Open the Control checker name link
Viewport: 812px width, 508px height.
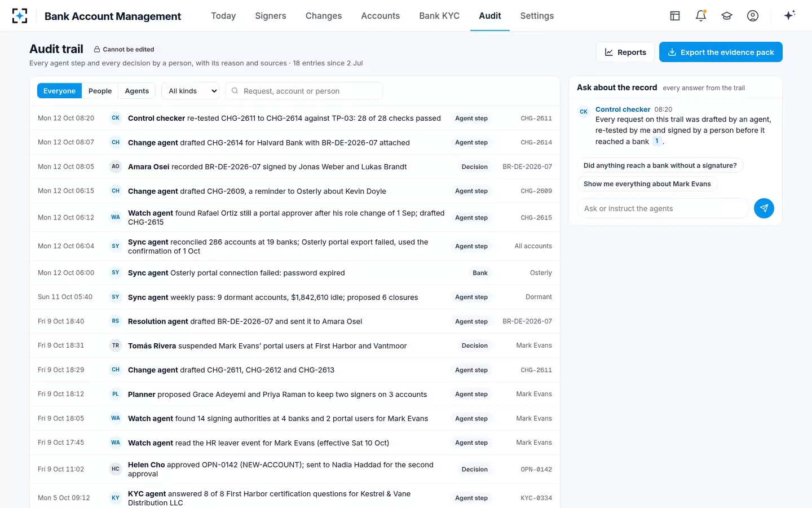click(623, 110)
